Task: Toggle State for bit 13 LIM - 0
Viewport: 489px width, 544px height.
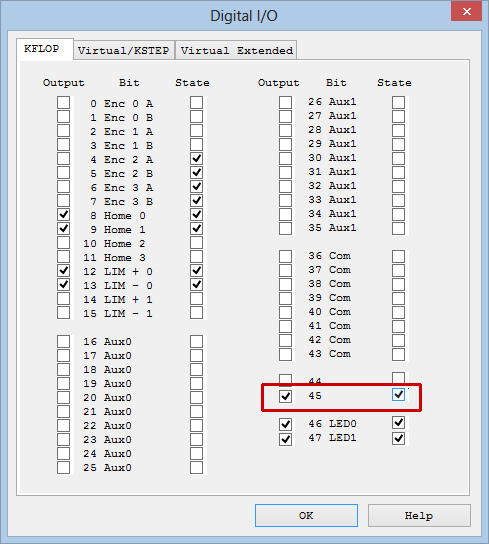Action: [x=196, y=284]
